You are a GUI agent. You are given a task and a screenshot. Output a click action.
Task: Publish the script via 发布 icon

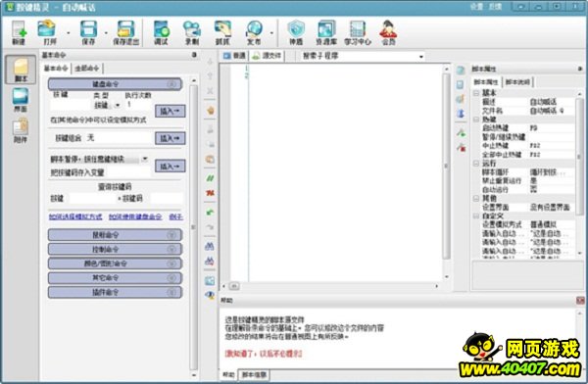(254, 32)
